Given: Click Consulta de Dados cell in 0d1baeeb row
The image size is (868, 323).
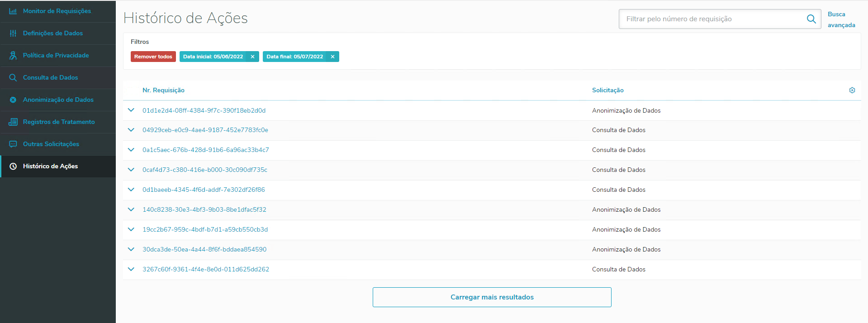Looking at the screenshot, I should 619,190.
